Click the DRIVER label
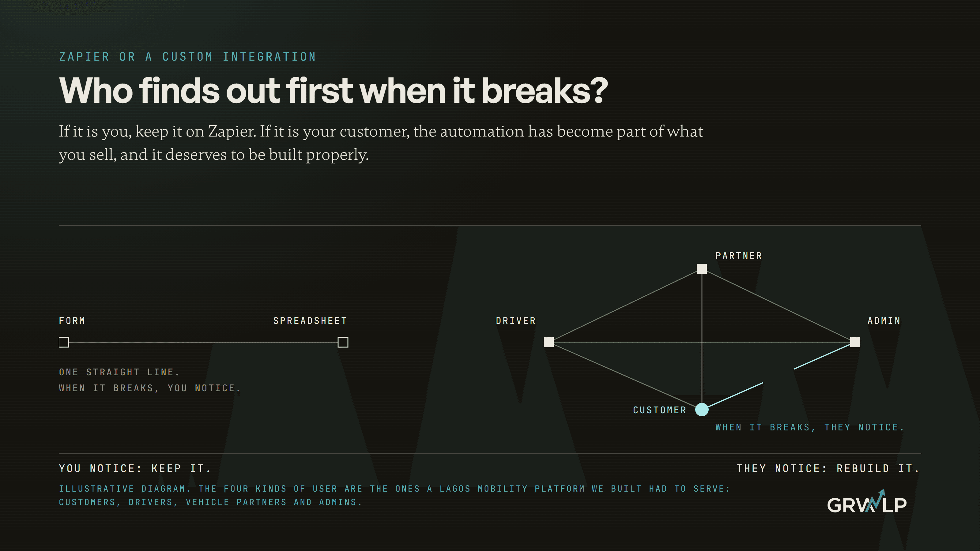Screen dimensions: 980x551 (516, 320)
